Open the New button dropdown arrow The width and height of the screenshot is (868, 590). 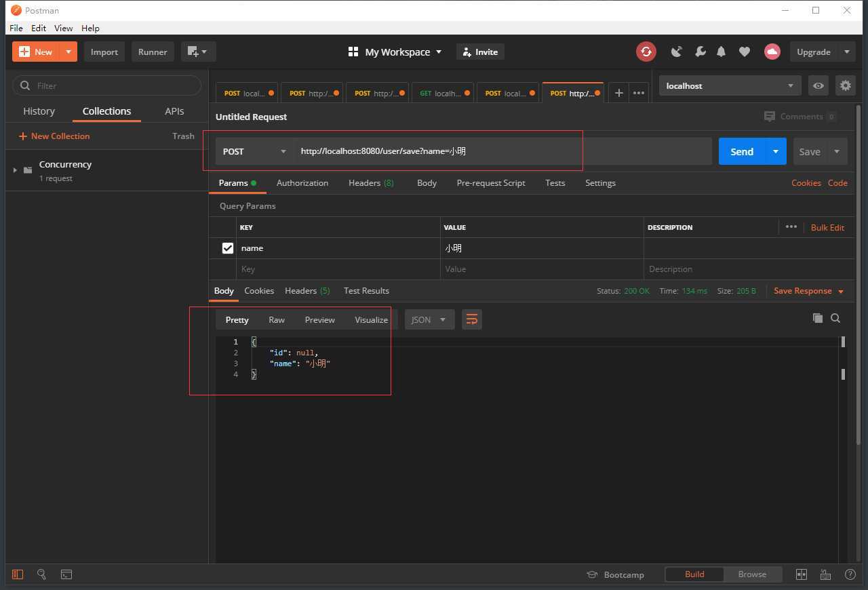[68, 52]
